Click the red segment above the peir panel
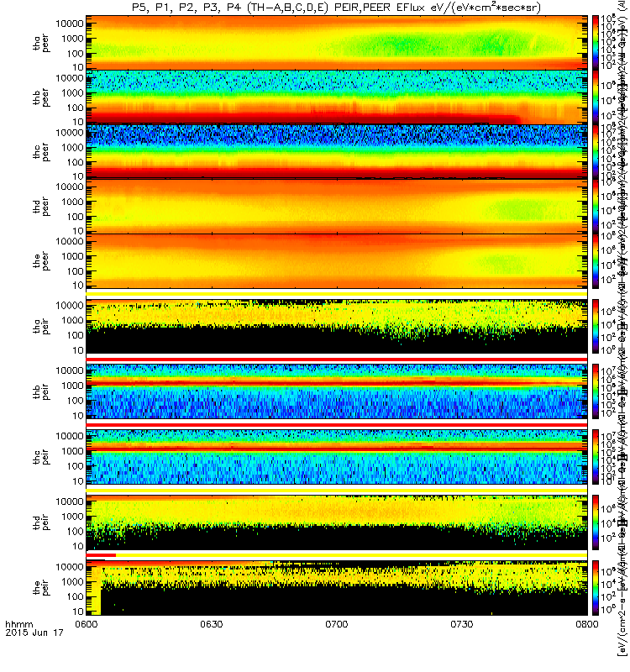Image resolution: width=630 pixels, height=672 pixels. pyautogui.click(x=101, y=555)
